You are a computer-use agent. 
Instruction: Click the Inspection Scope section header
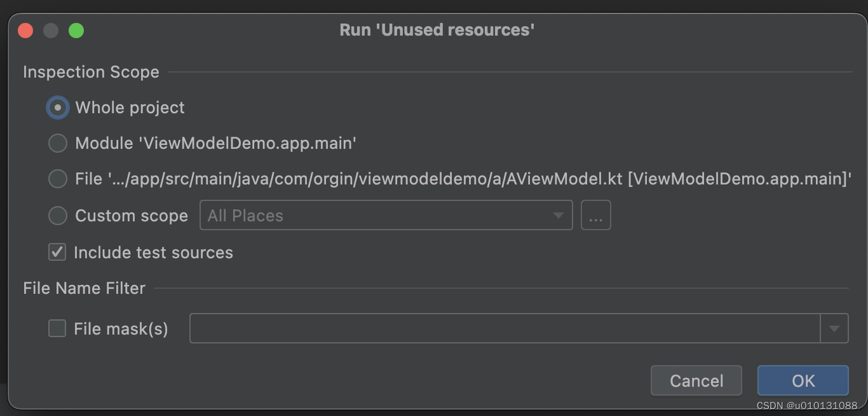pos(91,72)
